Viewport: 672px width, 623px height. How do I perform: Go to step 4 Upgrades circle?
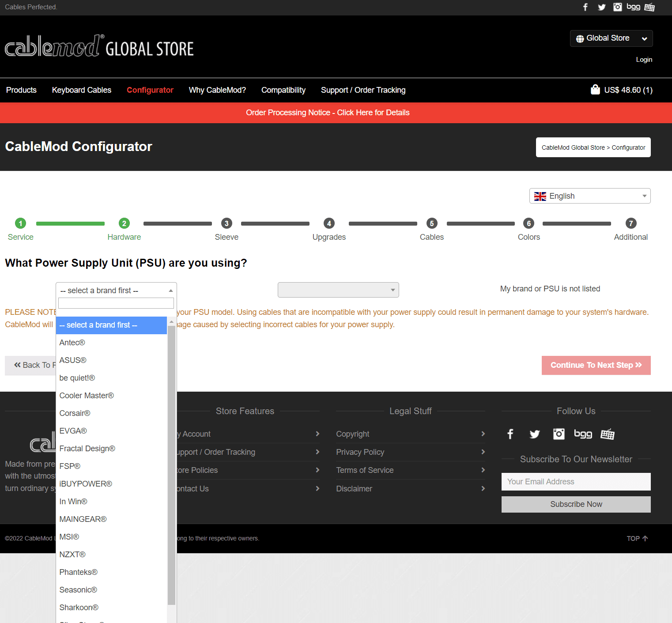pos(329,223)
